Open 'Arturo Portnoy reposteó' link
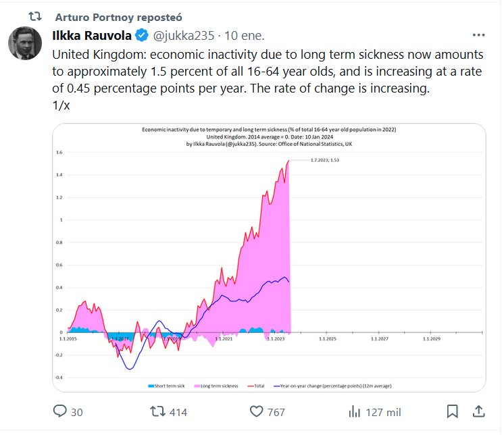The width and height of the screenshot is (504, 435). [x=117, y=16]
